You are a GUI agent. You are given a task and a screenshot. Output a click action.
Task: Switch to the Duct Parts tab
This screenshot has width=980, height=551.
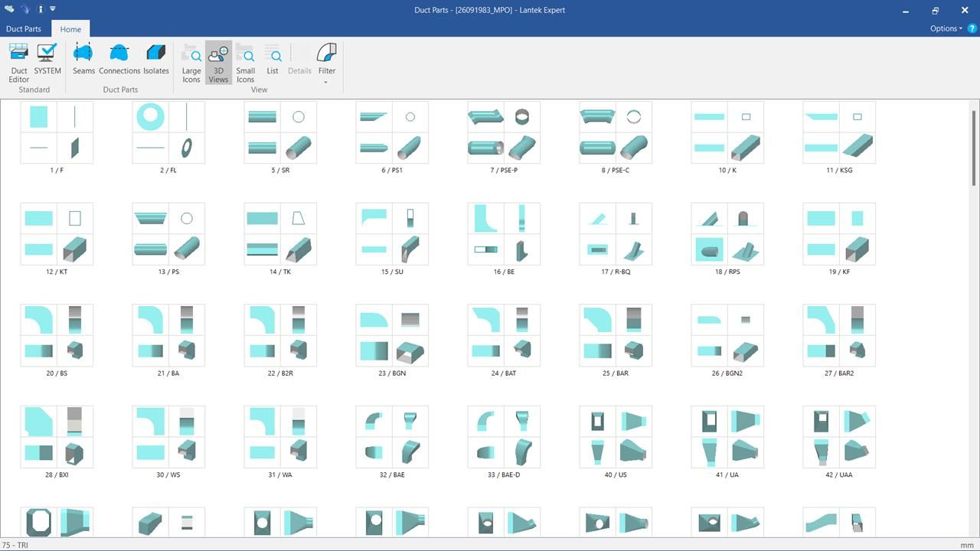pos(24,29)
